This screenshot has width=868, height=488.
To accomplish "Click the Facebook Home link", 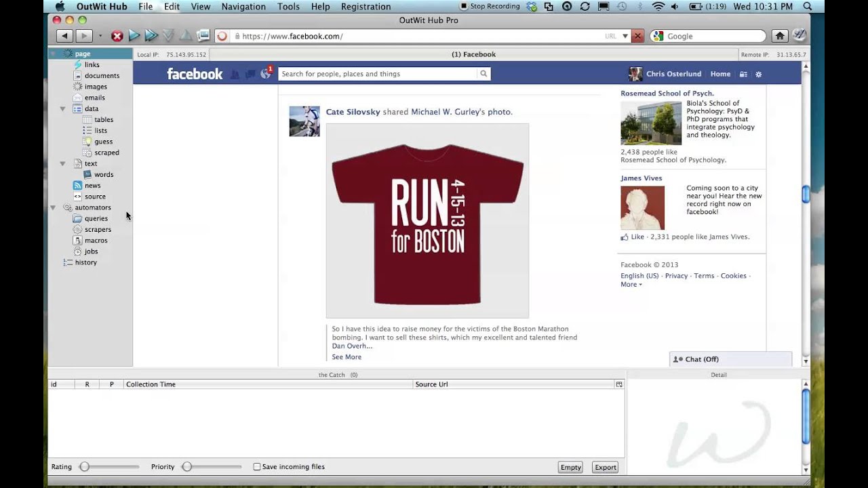I will click(x=720, y=75).
